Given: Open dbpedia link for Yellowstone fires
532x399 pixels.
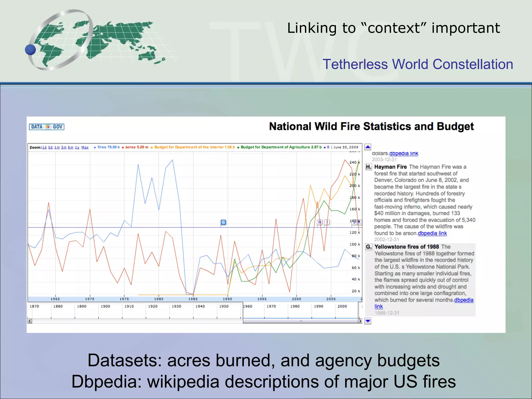Looking at the screenshot, I should click(x=464, y=300).
